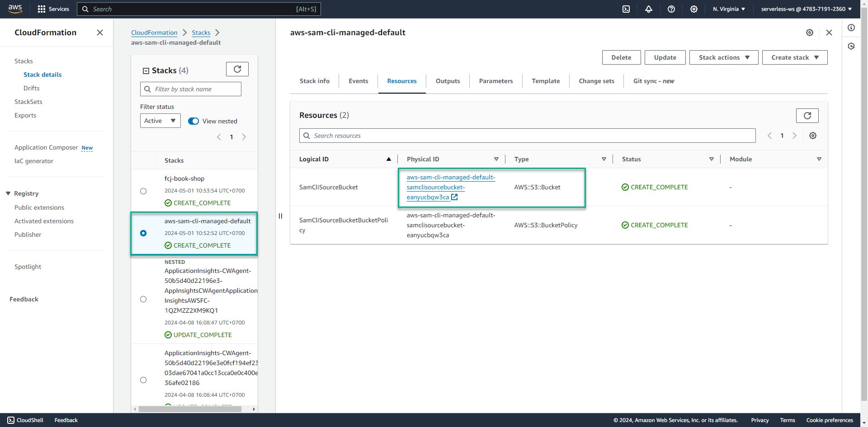868x427 pixels.
Task: Sort the Type column
Action: click(x=604, y=159)
